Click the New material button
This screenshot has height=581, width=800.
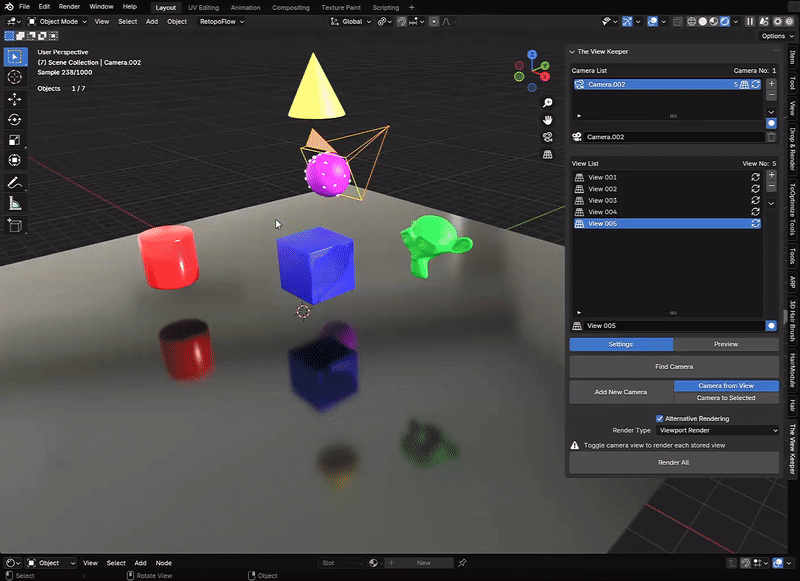point(423,563)
